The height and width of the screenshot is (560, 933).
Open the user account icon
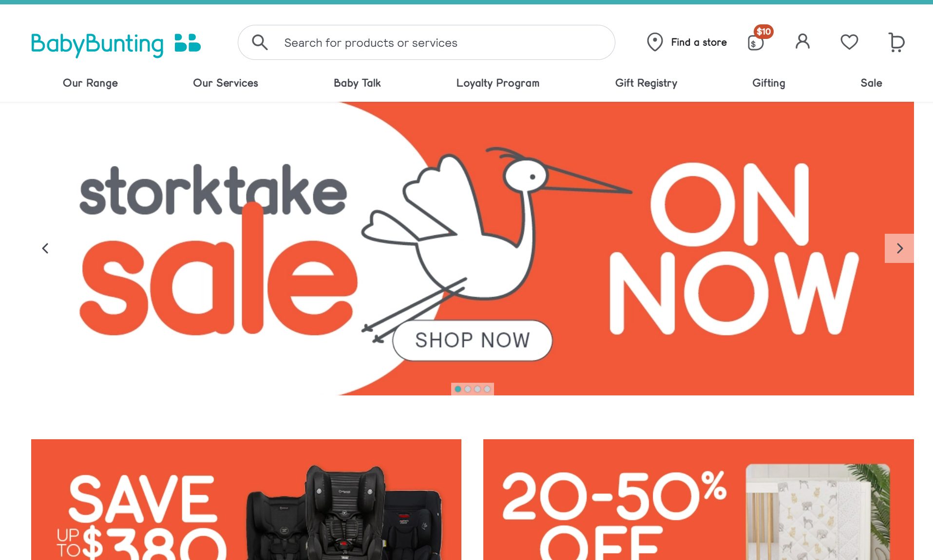(802, 42)
